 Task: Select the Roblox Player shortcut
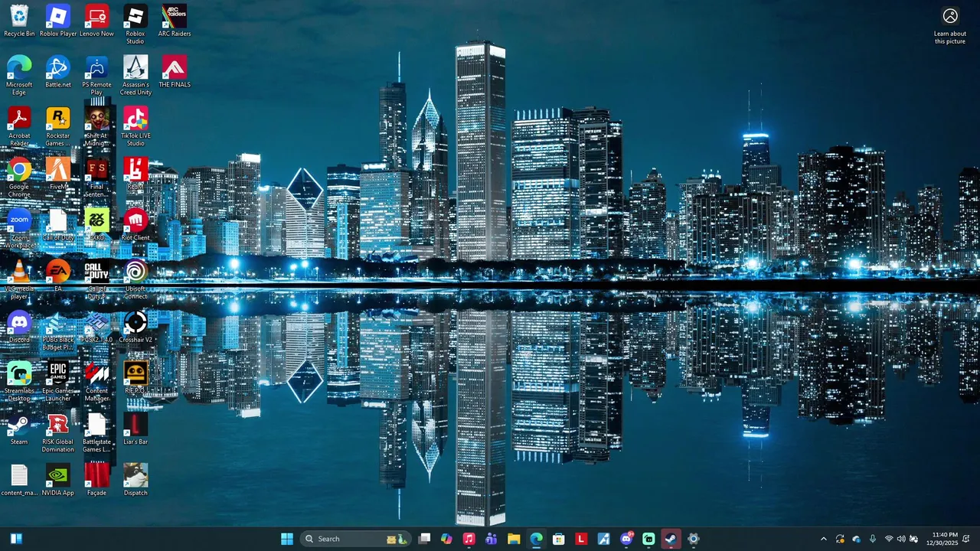click(58, 21)
